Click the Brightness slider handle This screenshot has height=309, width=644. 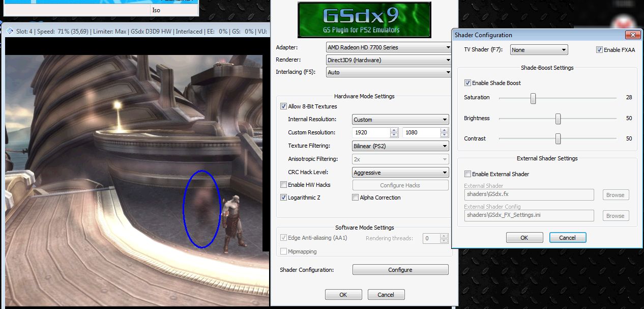point(558,119)
